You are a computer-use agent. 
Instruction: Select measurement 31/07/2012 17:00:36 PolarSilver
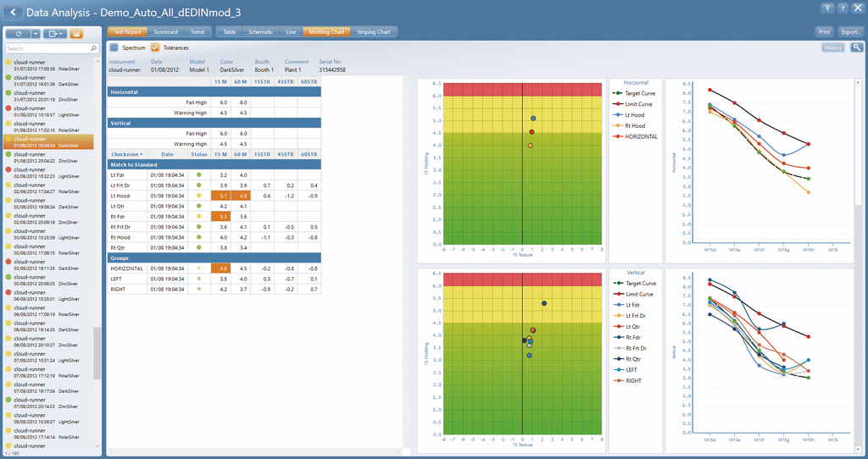[48, 65]
